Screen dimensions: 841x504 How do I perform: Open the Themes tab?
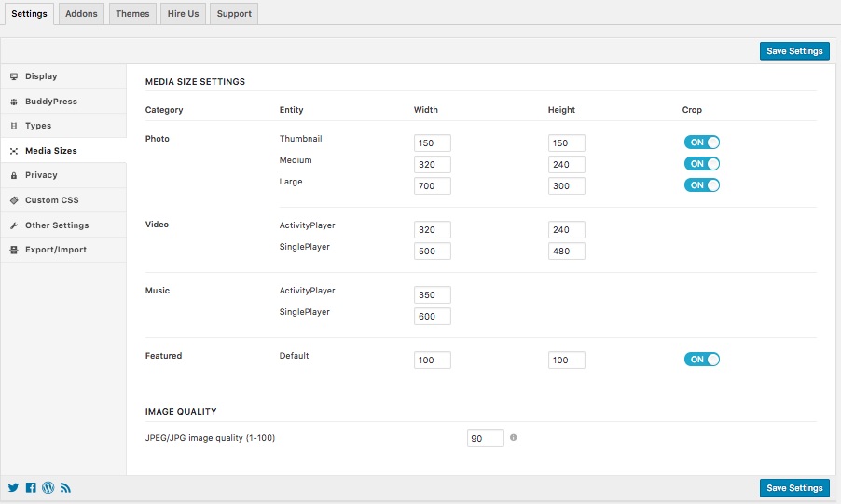[x=132, y=14]
